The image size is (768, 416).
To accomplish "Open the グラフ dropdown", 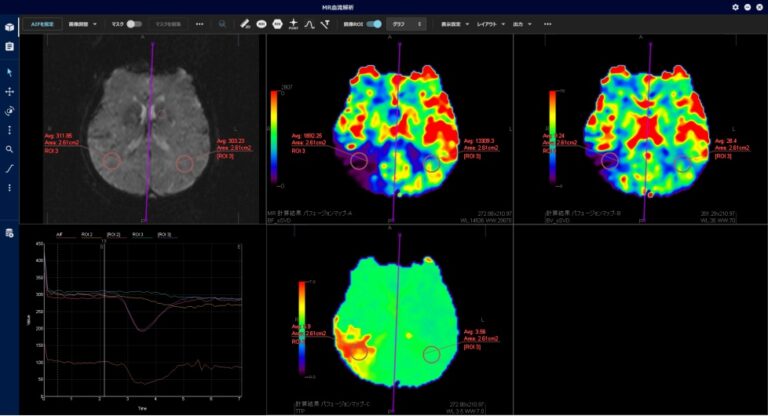I will point(405,23).
